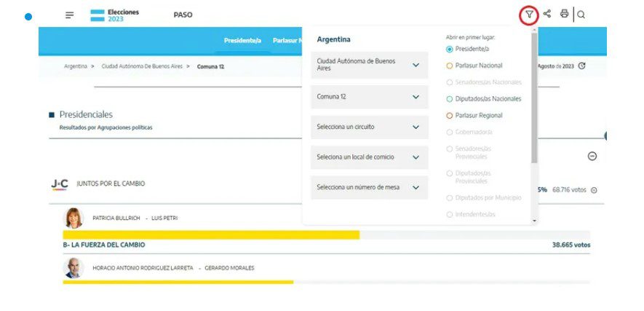The height and width of the screenshot is (311, 644).
Task: Click Patricia Bullrich's yellow vote bar
Action: (x=211, y=235)
